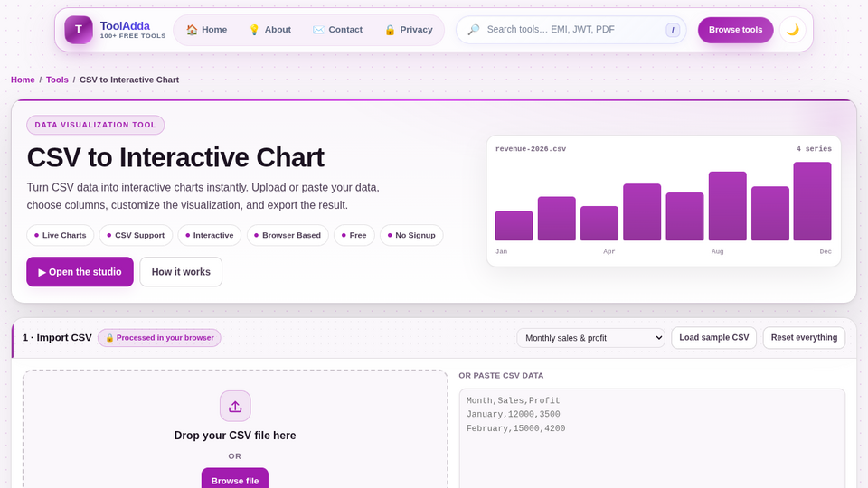
Task: Click the ToolAdda T logo icon
Action: pos(79,30)
